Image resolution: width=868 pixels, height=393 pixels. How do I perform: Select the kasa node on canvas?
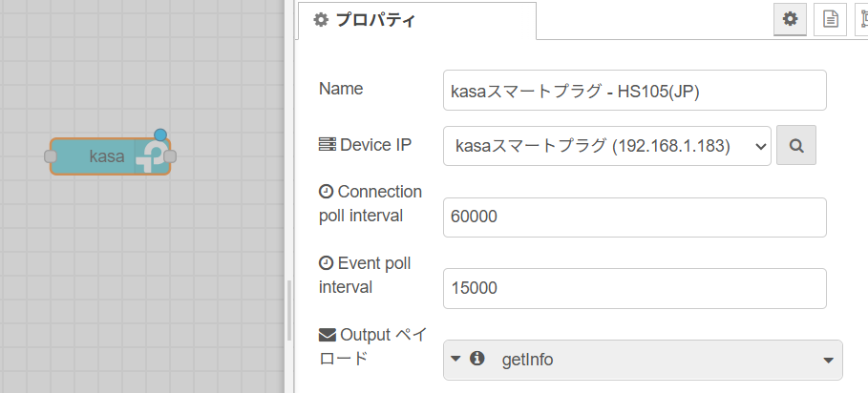(110, 156)
